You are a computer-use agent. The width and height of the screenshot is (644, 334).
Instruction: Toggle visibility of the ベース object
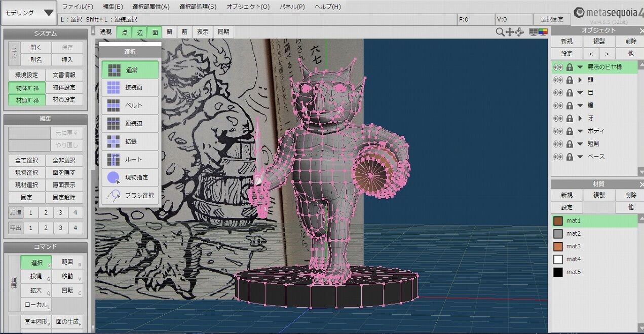coord(558,157)
